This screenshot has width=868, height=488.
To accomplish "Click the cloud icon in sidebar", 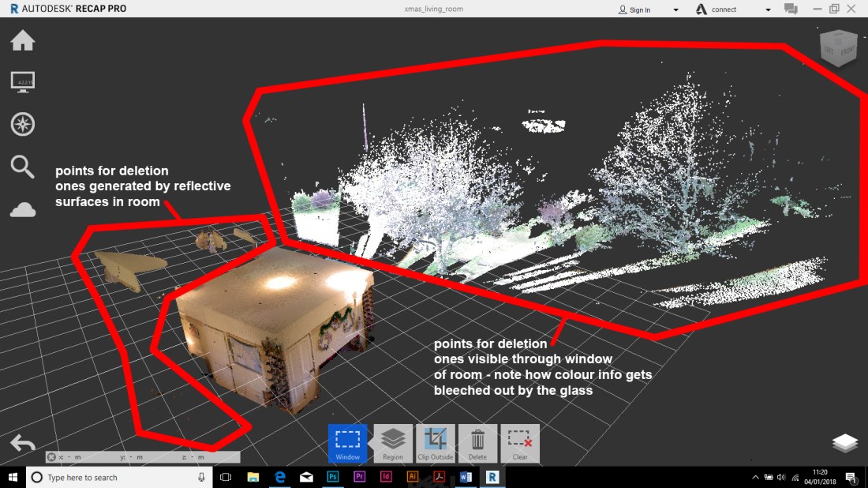I will click(x=22, y=209).
